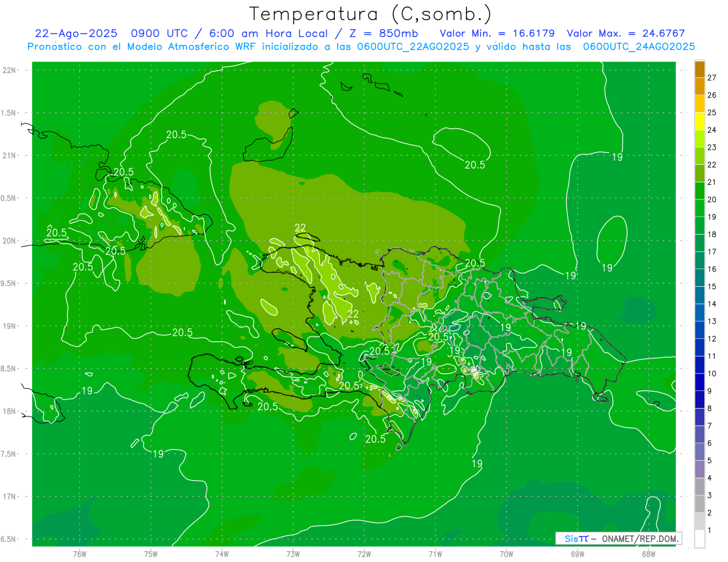The width and height of the screenshot is (728, 562).
Task: Click the color bar number 21
Action: click(712, 182)
